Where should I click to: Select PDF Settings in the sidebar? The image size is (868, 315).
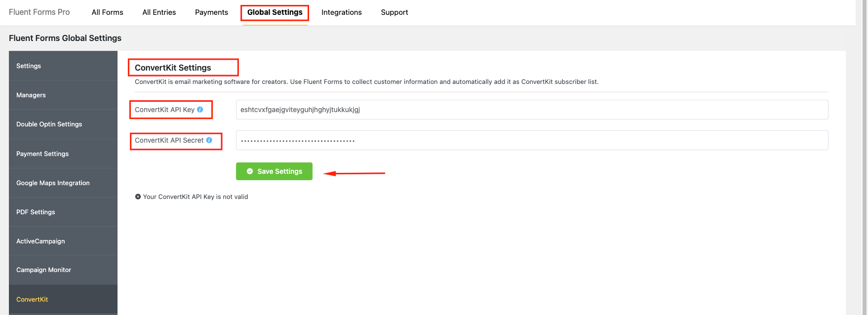click(36, 212)
